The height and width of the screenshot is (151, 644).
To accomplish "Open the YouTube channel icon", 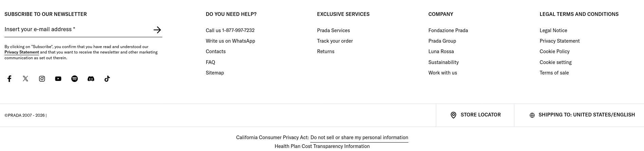I will coord(58,79).
